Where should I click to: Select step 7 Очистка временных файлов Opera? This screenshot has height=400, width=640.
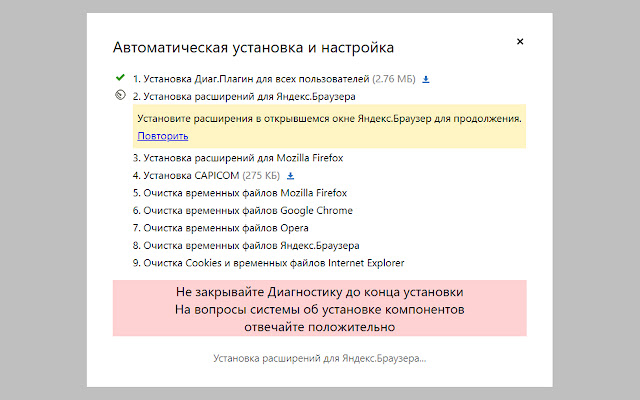pos(220,228)
